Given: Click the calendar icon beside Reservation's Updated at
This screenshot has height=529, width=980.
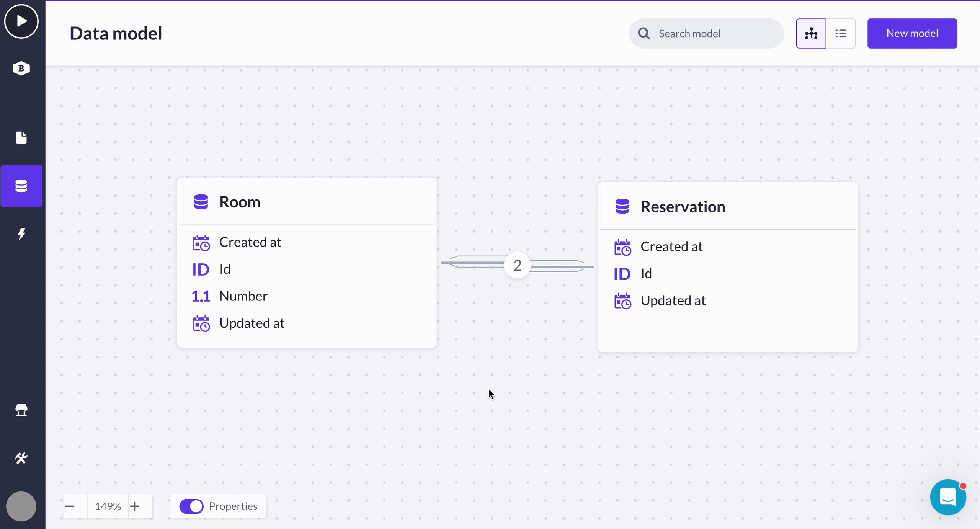Looking at the screenshot, I should click(x=623, y=301).
